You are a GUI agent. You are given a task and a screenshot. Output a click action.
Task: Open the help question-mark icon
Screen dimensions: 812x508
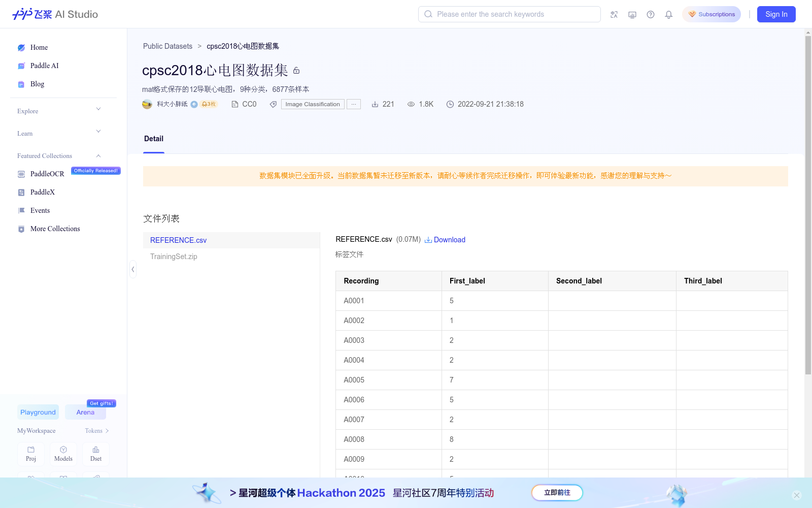[651, 15]
